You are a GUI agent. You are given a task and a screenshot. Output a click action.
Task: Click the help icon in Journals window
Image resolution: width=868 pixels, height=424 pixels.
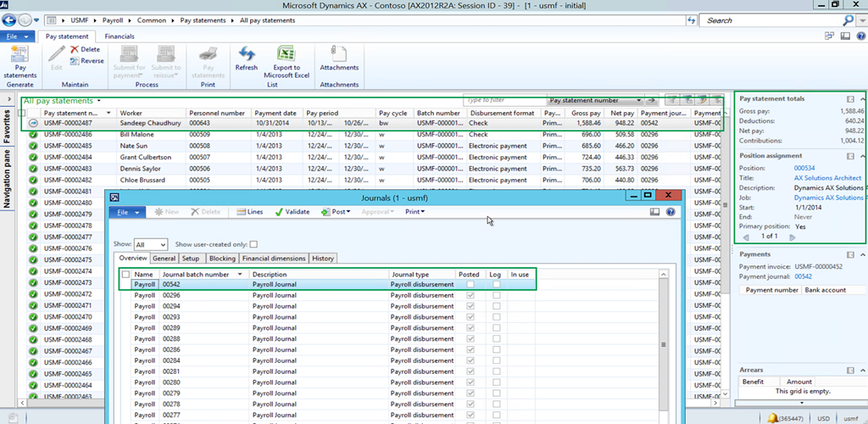tap(670, 212)
